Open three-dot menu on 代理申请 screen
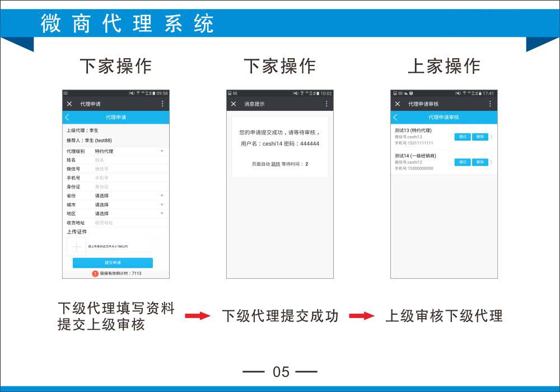Image resolution: width=560 pixels, height=392 pixels. point(162,104)
